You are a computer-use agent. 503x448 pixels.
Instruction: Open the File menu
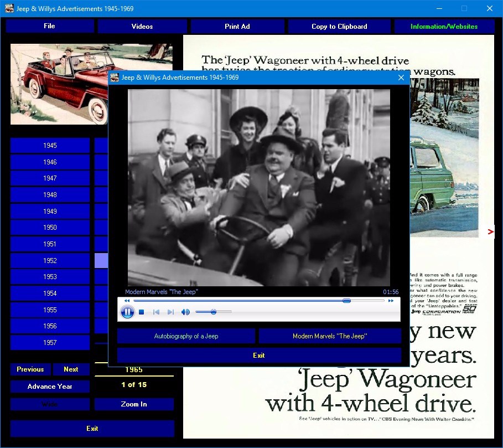pos(49,26)
